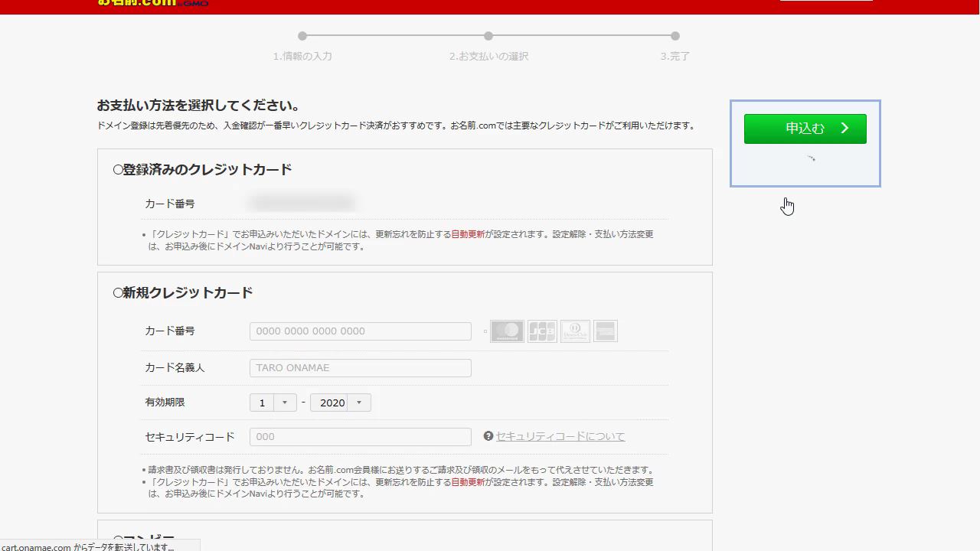The image size is (980, 551).
Task: Open the expiration month dropdown
Action: pos(273,403)
